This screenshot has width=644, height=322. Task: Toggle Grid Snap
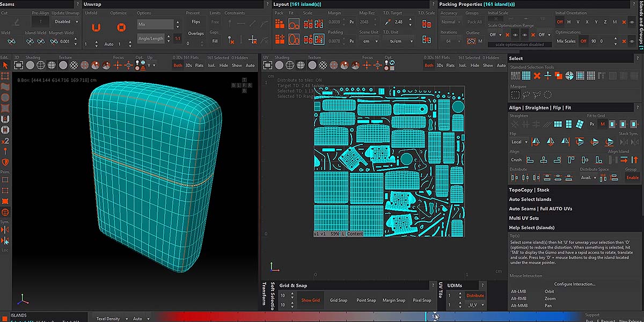tap(339, 301)
